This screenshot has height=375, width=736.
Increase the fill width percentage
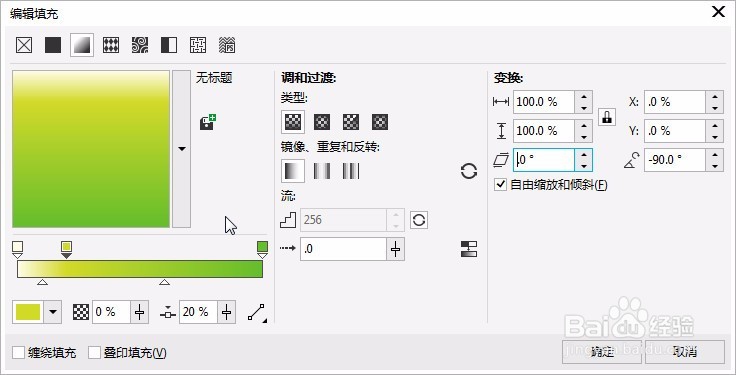pyautogui.click(x=583, y=96)
